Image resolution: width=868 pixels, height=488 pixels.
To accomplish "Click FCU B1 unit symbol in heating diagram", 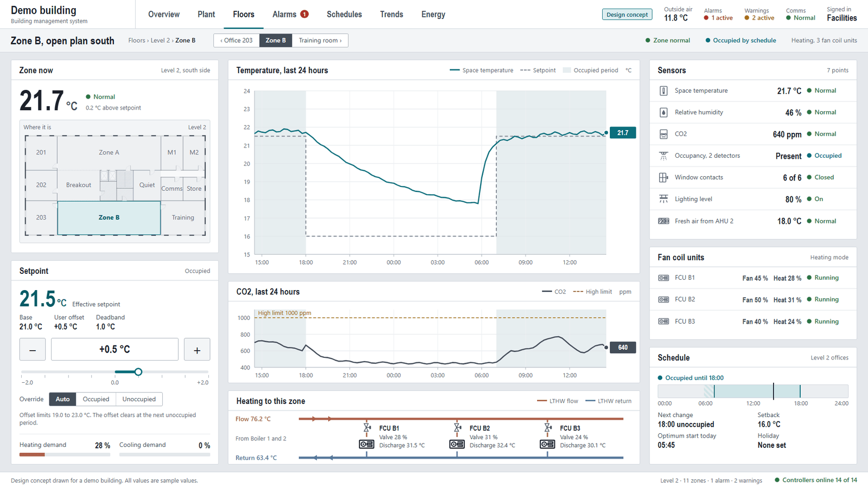I will (367, 444).
